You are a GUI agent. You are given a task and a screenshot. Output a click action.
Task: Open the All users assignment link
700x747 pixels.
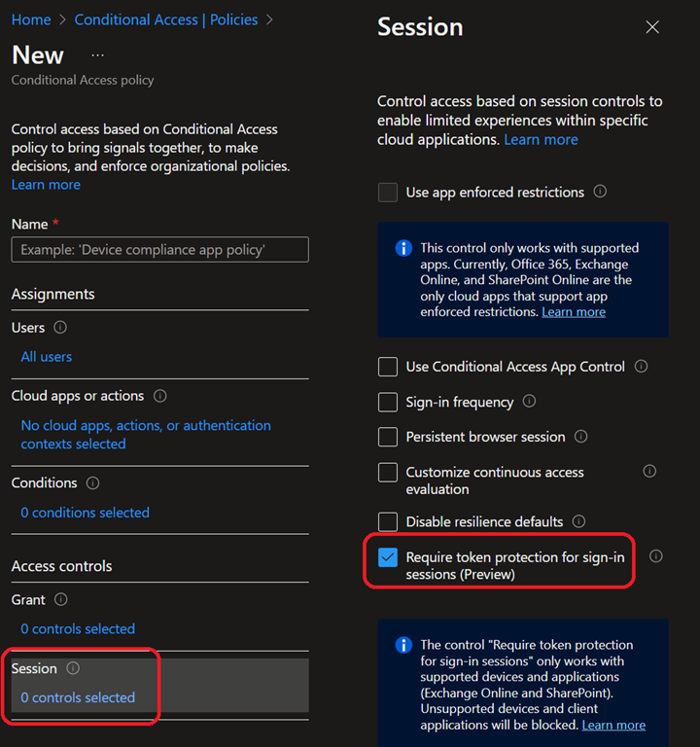[x=47, y=357]
